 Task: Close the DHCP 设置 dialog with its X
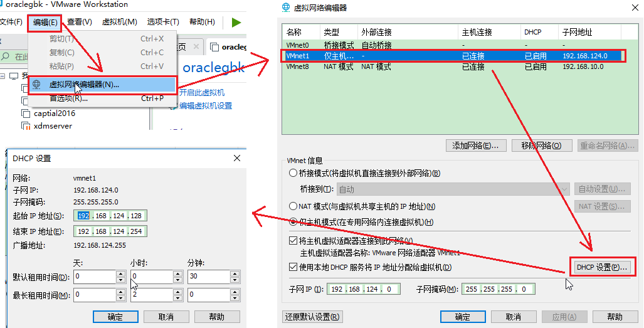(237, 158)
